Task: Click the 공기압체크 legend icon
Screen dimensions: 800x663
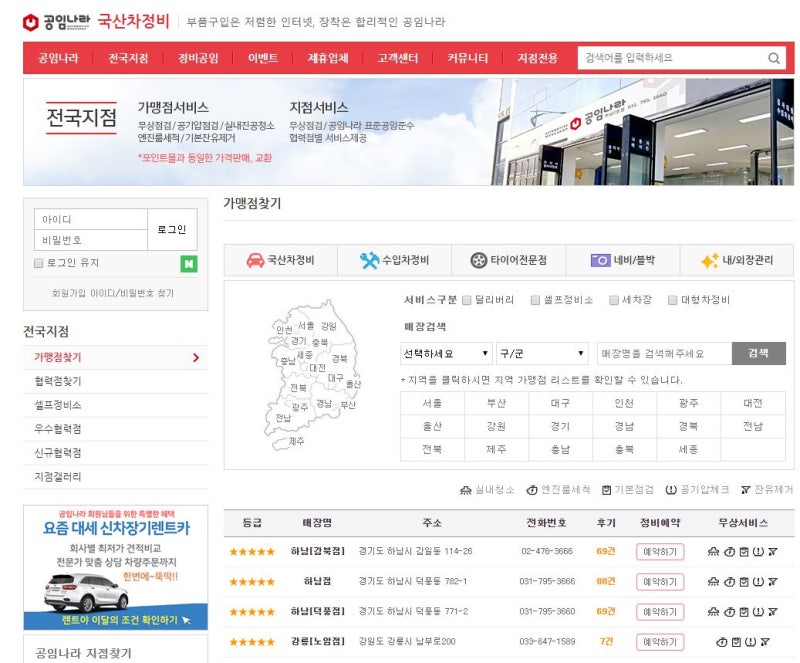Action: [x=671, y=490]
